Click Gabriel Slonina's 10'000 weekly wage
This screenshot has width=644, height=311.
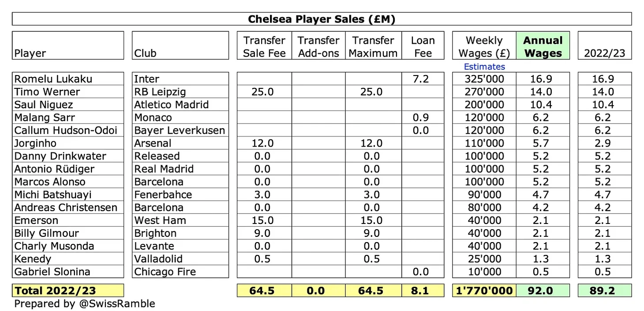484,272
